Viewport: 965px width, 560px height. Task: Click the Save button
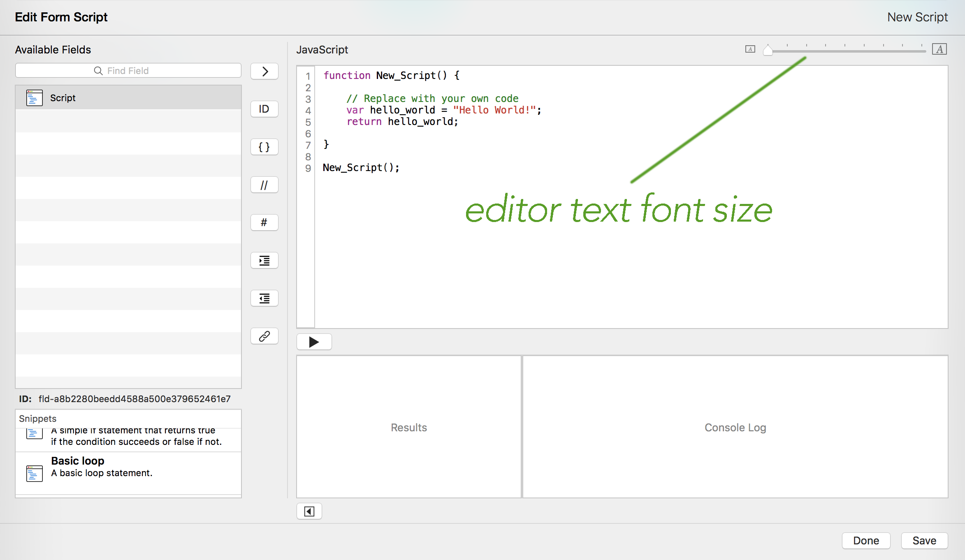[924, 540]
